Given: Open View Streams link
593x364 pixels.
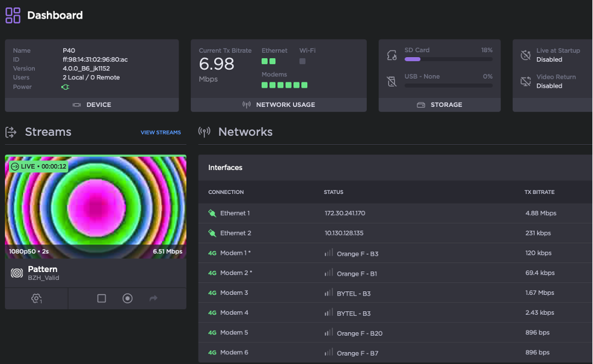Looking at the screenshot, I should [161, 133].
